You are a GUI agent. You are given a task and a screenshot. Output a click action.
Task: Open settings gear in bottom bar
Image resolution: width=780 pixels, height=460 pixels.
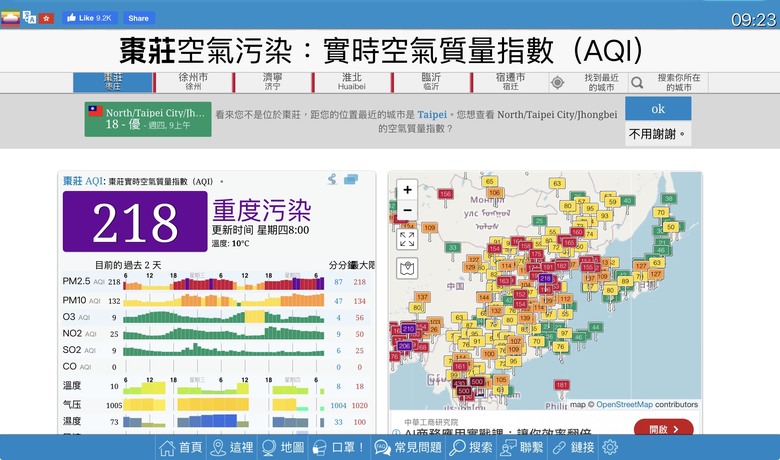[610, 448]
